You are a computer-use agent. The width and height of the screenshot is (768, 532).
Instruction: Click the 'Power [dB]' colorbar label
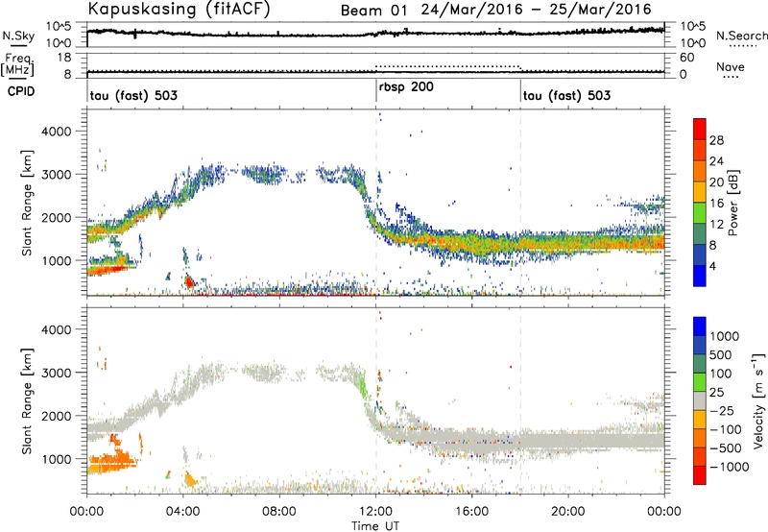coord(733,203)
